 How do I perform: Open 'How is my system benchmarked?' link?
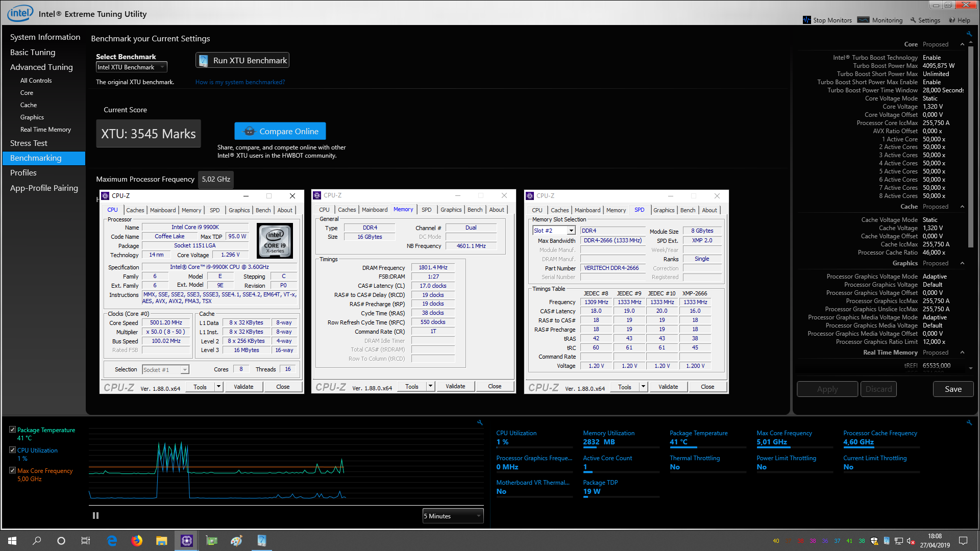point(240,82)
